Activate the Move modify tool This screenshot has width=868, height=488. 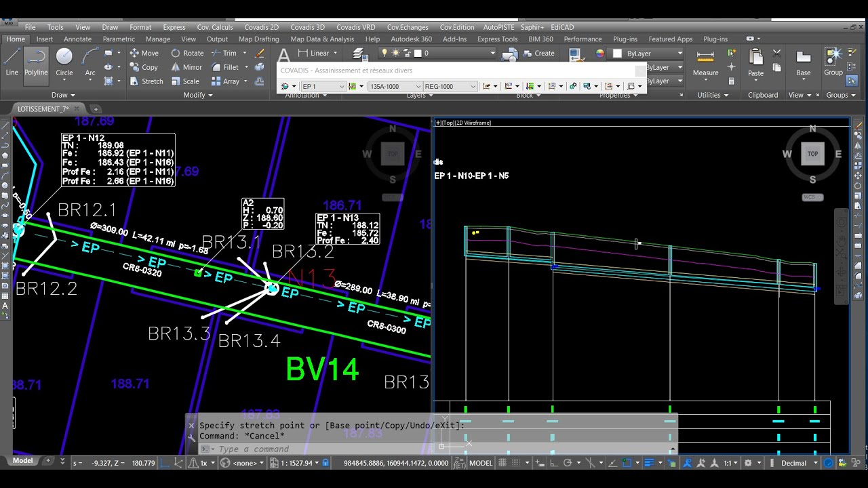(x=144, y=53)
